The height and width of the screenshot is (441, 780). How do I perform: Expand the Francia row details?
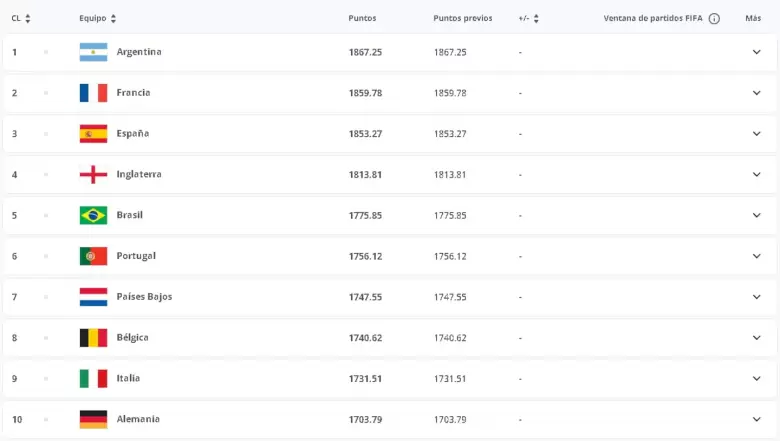[x=757, y=93]
